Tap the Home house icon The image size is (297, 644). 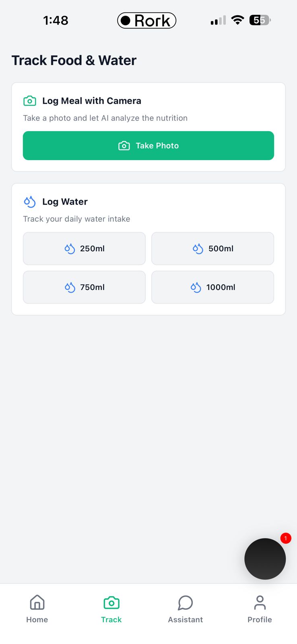coord(37,603)
